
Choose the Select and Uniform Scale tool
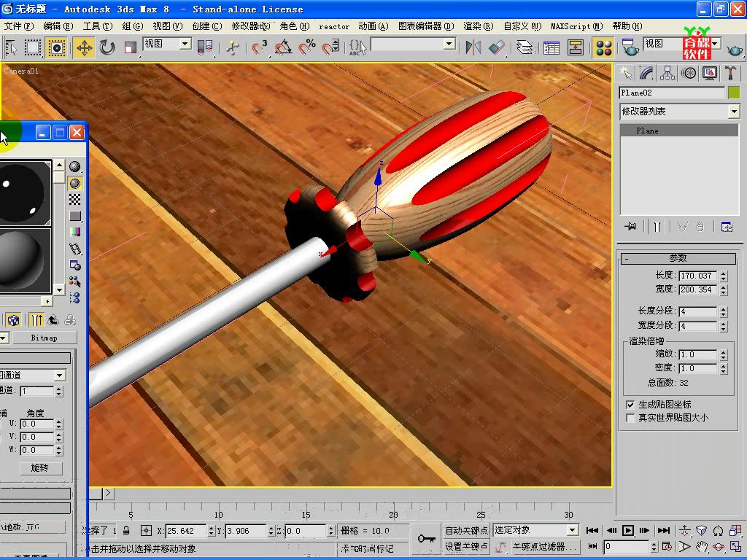coord(130,47)
